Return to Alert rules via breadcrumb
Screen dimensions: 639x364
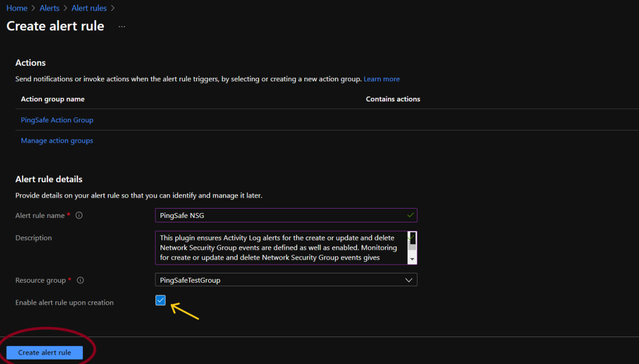[89, 8]
